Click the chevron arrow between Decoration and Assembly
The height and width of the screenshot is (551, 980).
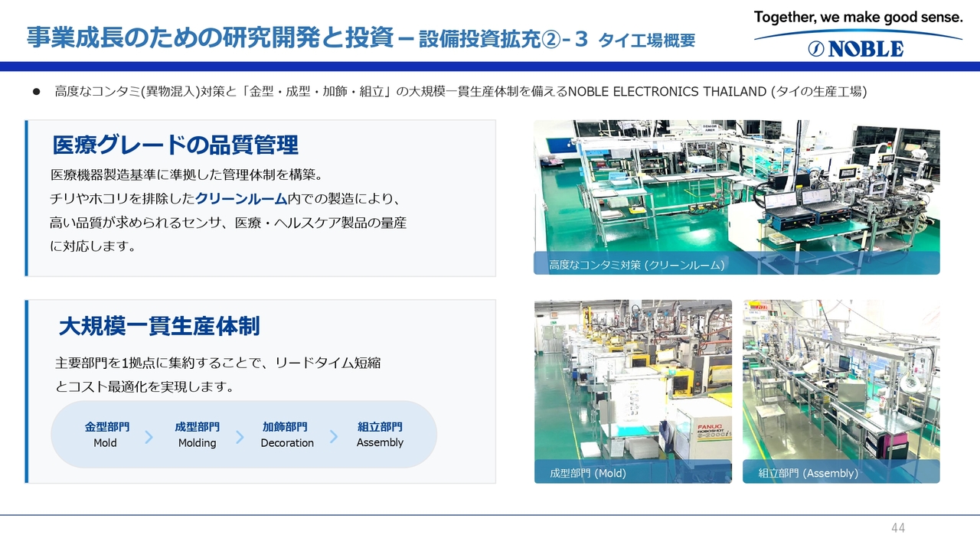(333, 436)
